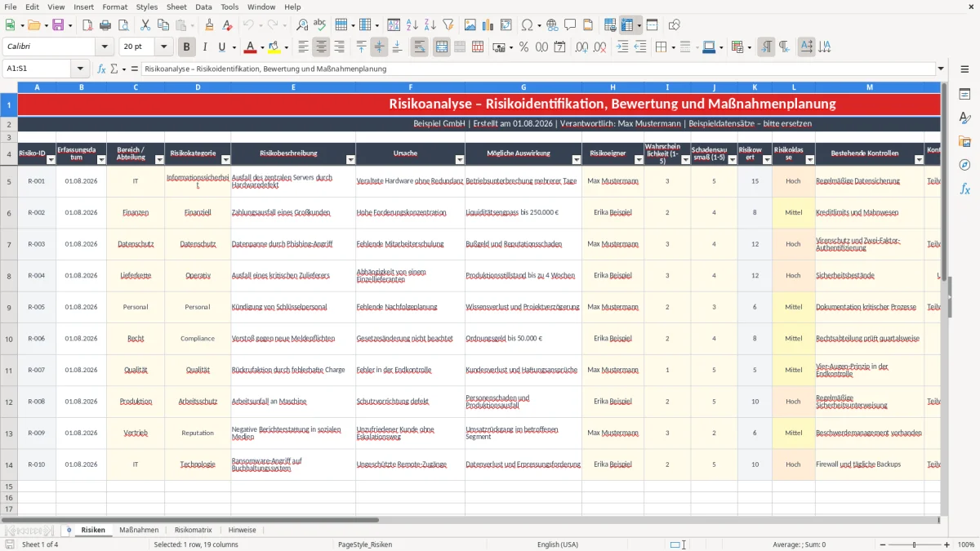
Task: Increase the indent
Action: point(622,47)
